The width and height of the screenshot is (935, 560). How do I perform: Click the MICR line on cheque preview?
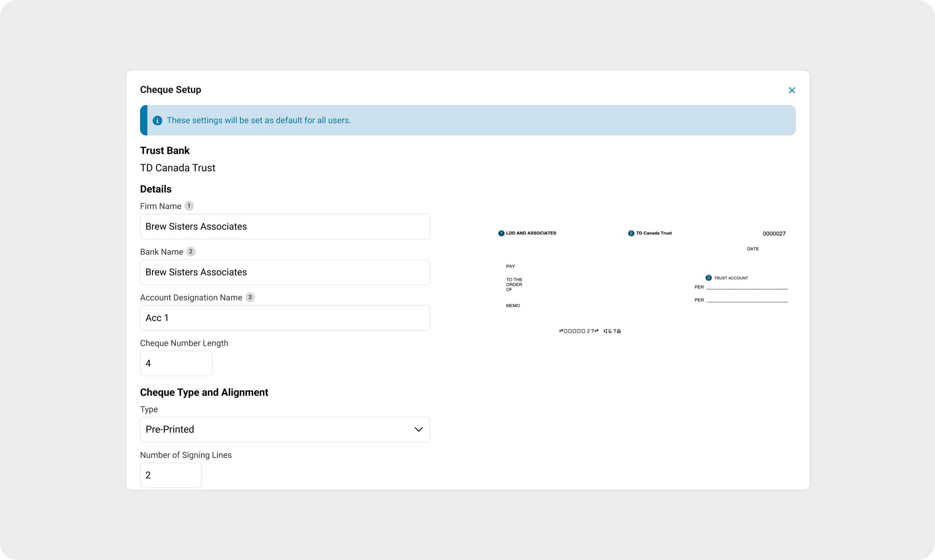tap(589, 331)
